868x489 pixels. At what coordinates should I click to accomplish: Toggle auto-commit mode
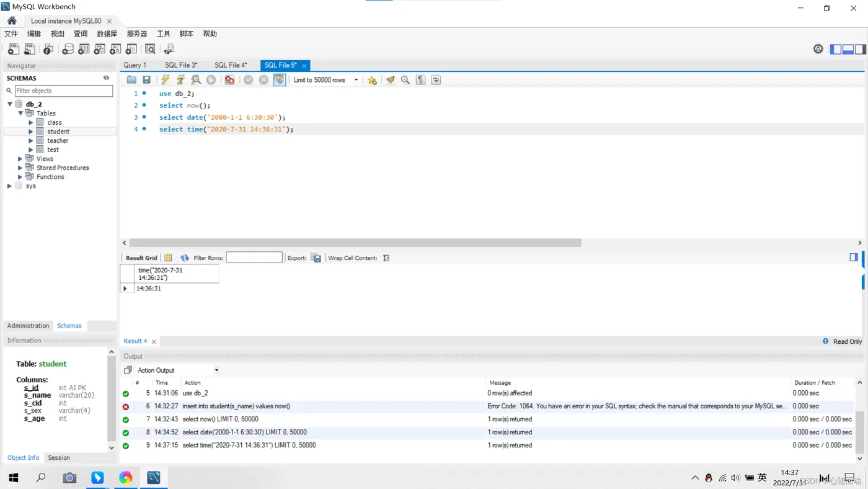279,80
